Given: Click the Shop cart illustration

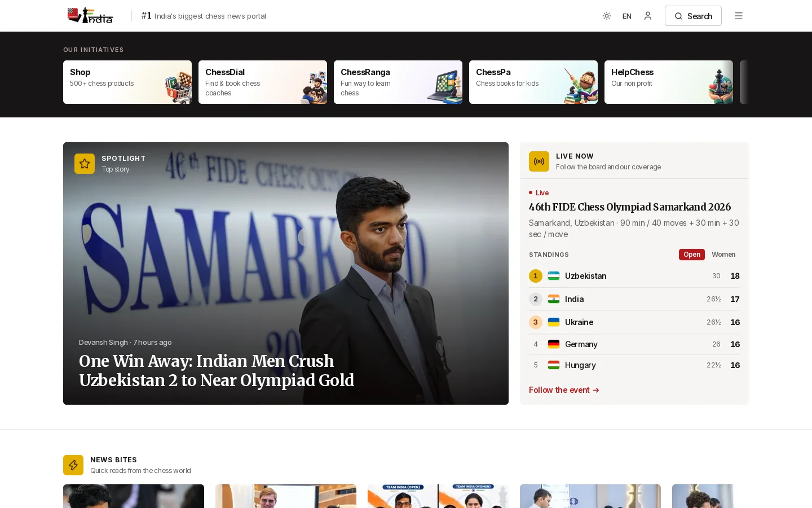Looking at the screenshot, I should click(x=178, y=87).
